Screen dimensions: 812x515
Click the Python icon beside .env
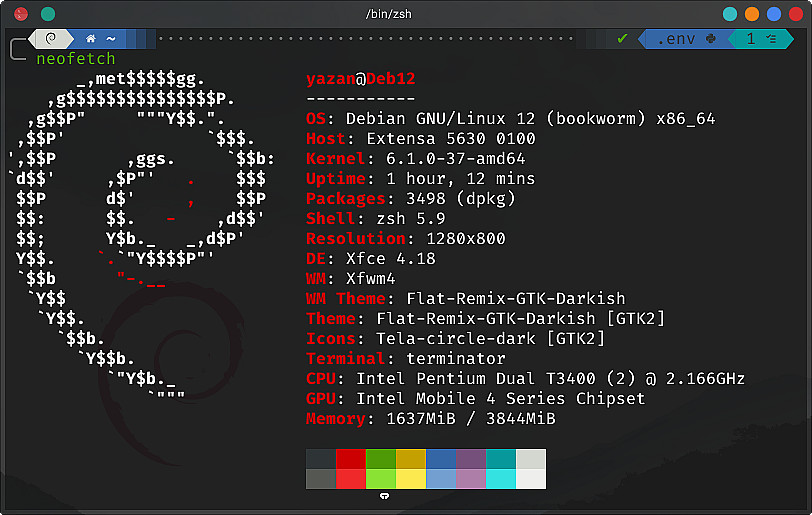point(711,38)
